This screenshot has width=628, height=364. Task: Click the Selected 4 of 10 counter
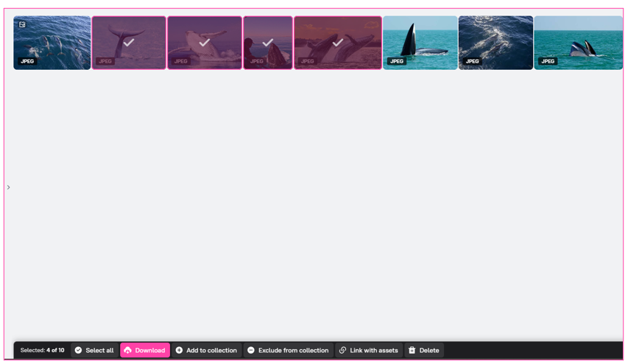42,351
